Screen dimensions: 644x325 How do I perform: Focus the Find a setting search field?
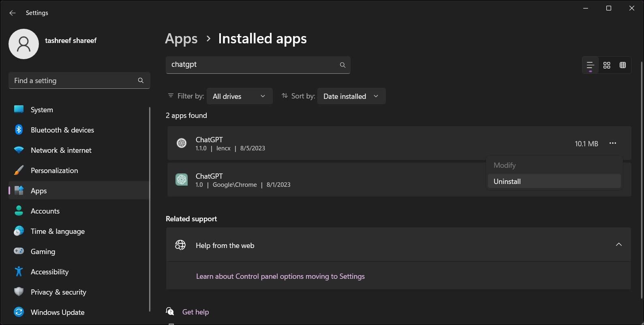79,80
